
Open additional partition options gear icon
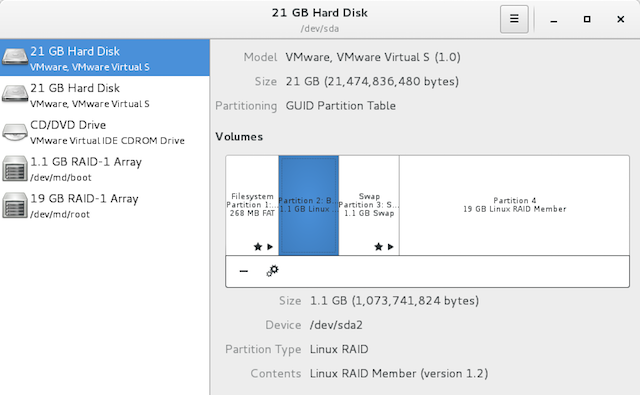point(273,271)
